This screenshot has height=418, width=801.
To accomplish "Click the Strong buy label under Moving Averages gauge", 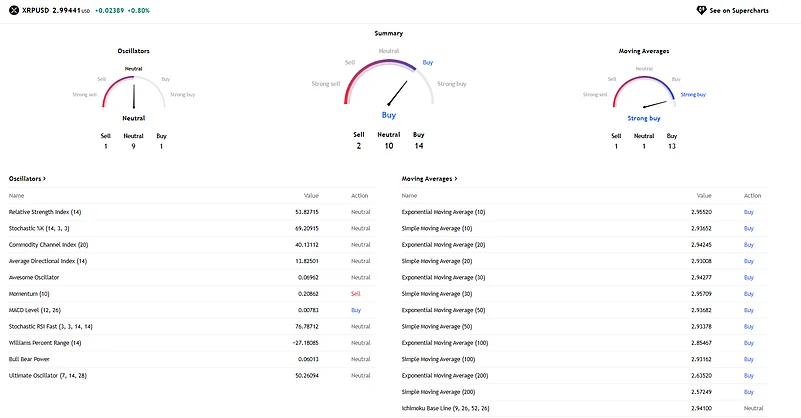I will 643,118.
